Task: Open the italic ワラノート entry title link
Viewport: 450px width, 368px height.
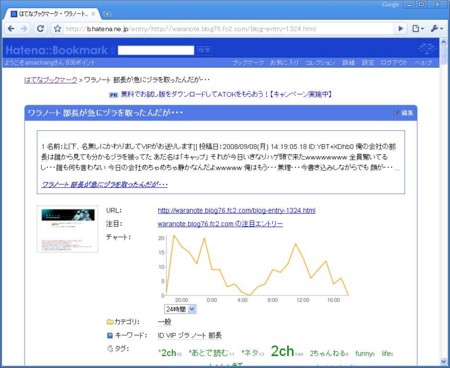Action: pyautogui.click(x=104, y=184)
